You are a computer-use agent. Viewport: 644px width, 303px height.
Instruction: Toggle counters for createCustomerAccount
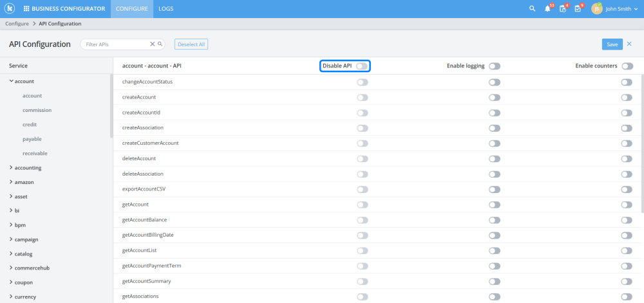(x=627, y=143)
